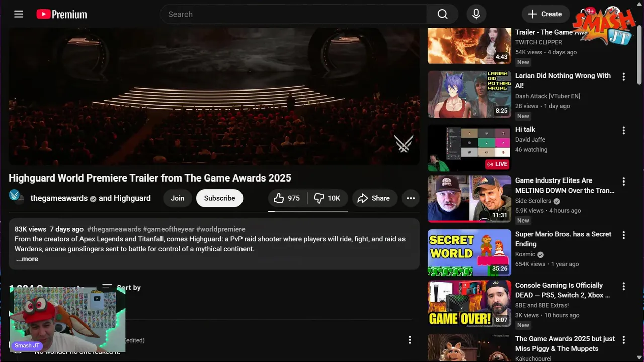
Task: Open Game Industry Elites video thumbnail
Action: coord(469,199)
